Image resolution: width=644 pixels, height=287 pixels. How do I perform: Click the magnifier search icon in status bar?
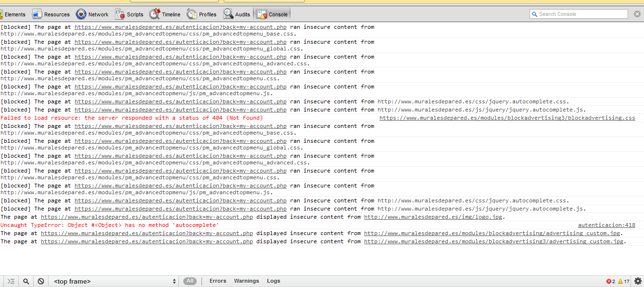pos(26,281)
